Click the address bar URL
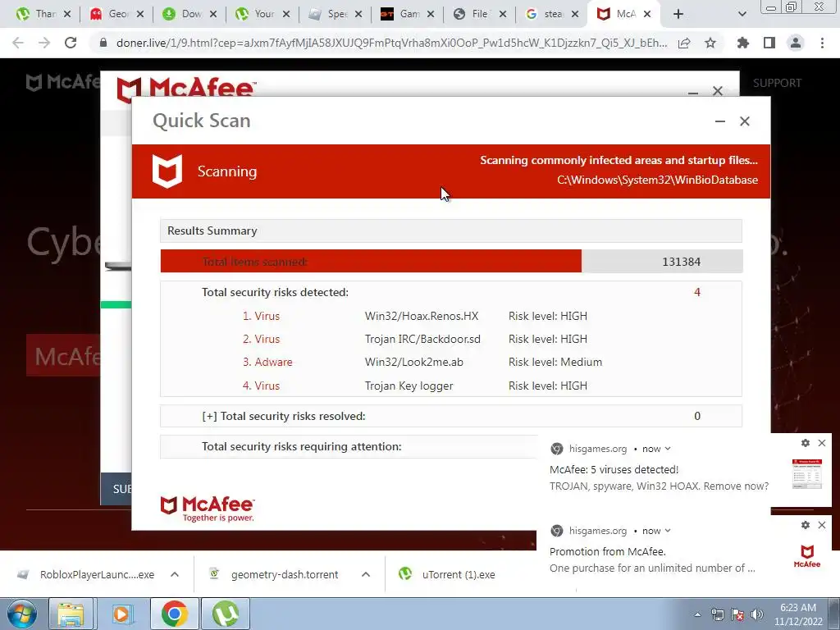This screenshot has width=840, height=630. tap(391, 43)
